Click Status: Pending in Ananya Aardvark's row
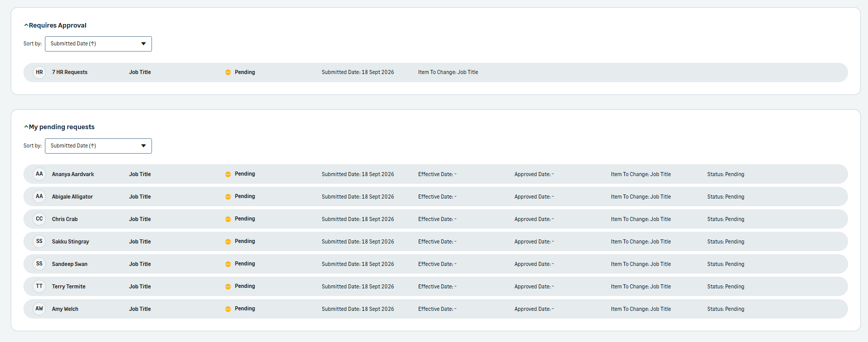868x342 pixels. click(x=726, y=175)
